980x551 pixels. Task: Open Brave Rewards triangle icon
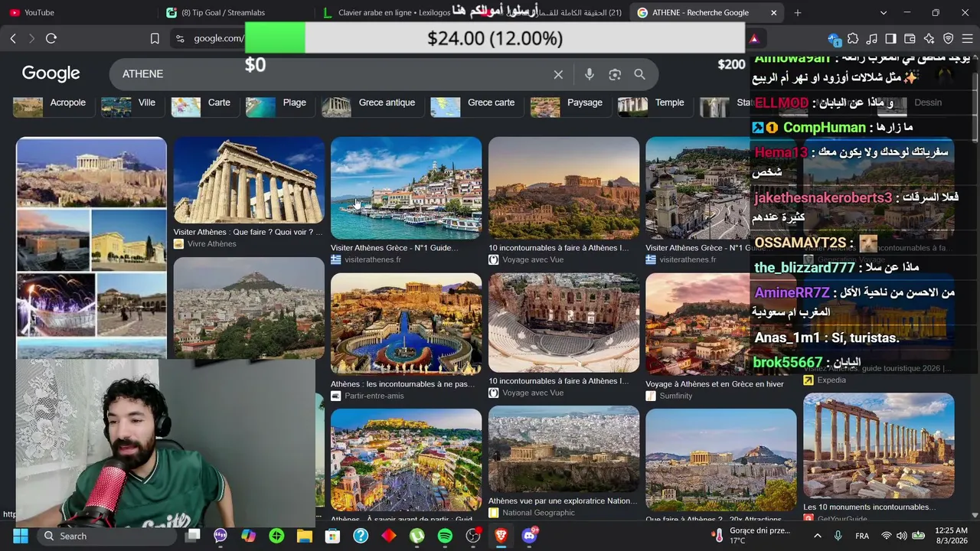(x=754, y=38)
